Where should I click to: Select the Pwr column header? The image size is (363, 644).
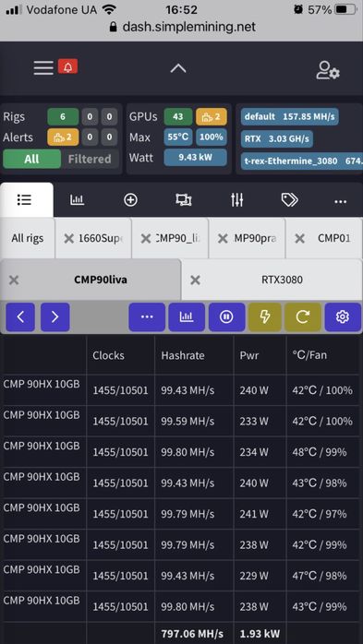point(249,355)
